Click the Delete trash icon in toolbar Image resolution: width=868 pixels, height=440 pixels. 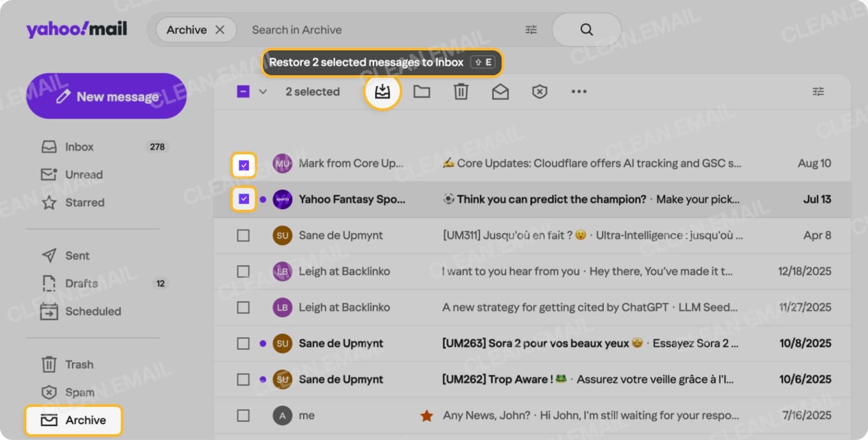click(x=461, y=92)
